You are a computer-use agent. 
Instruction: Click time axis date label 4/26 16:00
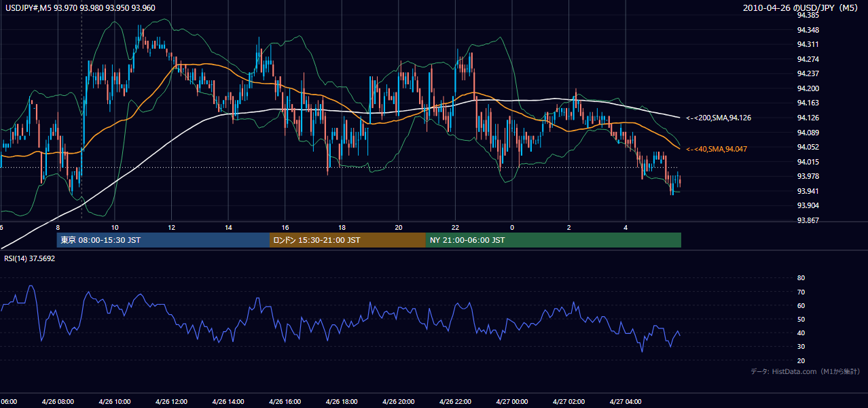[285, 402]
